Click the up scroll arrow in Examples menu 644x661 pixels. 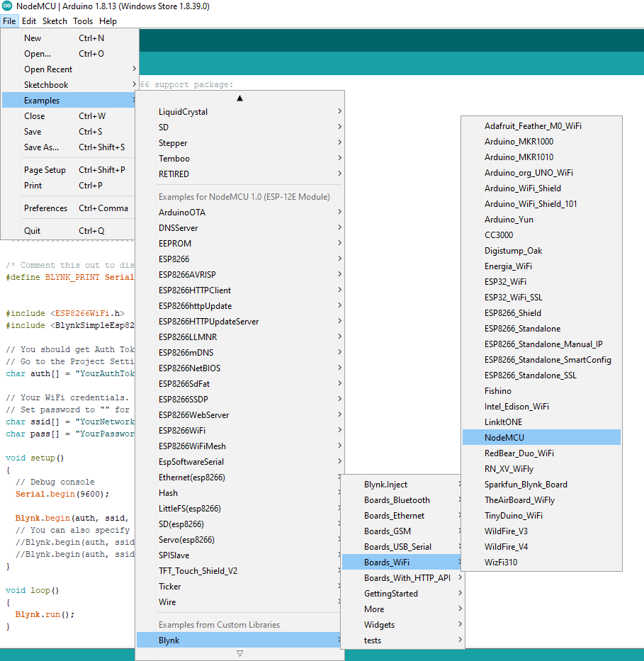coord(239,98)
